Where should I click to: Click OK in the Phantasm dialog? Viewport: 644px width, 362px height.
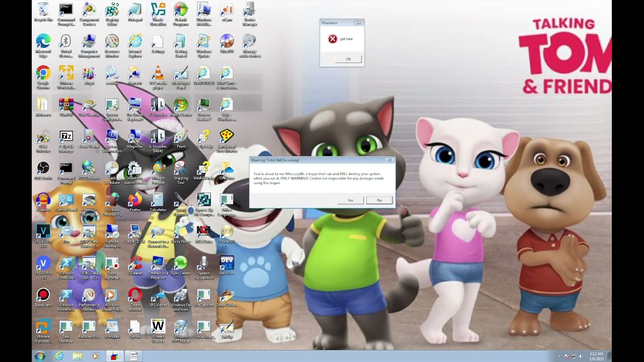(348, 59)
